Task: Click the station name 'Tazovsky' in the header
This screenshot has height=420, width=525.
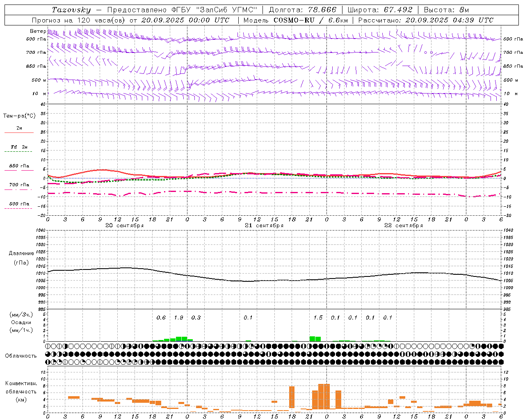Action: 71,10
